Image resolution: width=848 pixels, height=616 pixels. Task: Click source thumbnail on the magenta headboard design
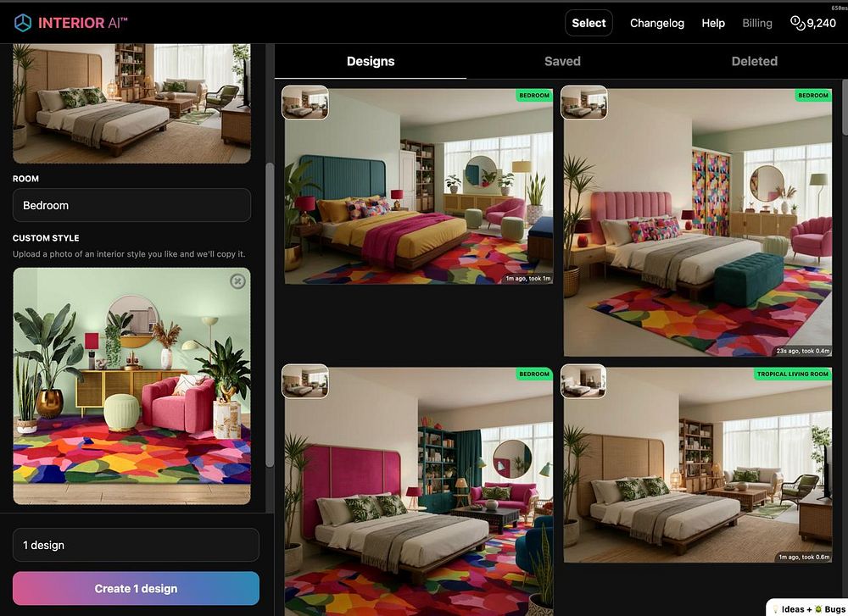305,381
